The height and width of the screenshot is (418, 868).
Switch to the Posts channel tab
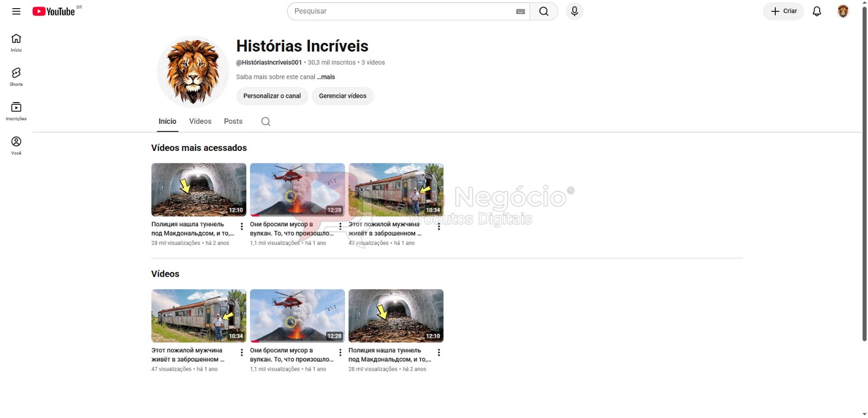coord(233,122)
